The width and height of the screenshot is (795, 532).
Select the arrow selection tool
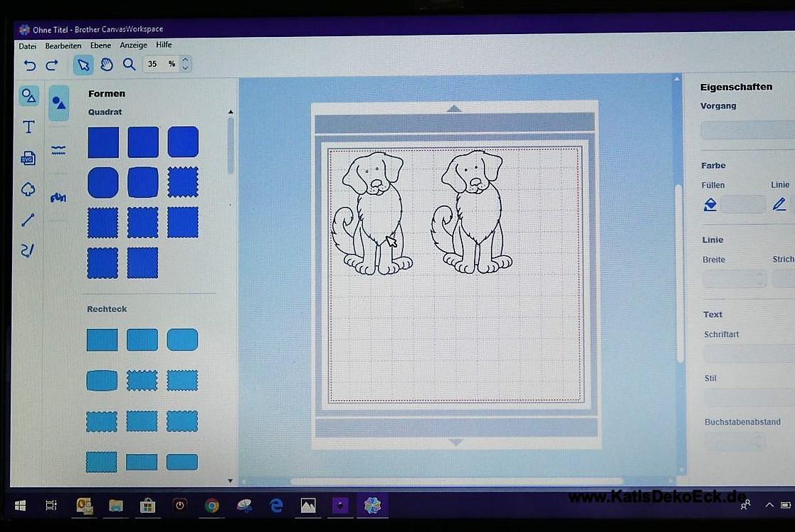(x=83, y=65)
